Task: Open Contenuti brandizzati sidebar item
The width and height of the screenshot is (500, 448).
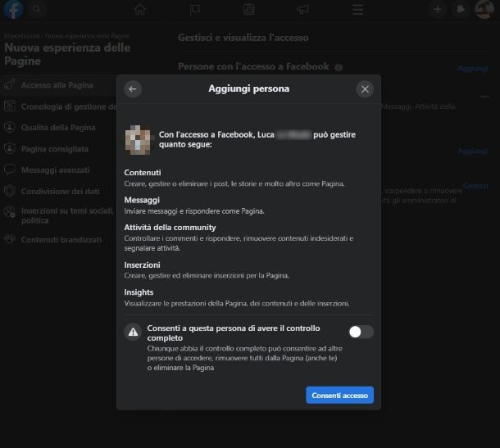Action: click(59, 239)
